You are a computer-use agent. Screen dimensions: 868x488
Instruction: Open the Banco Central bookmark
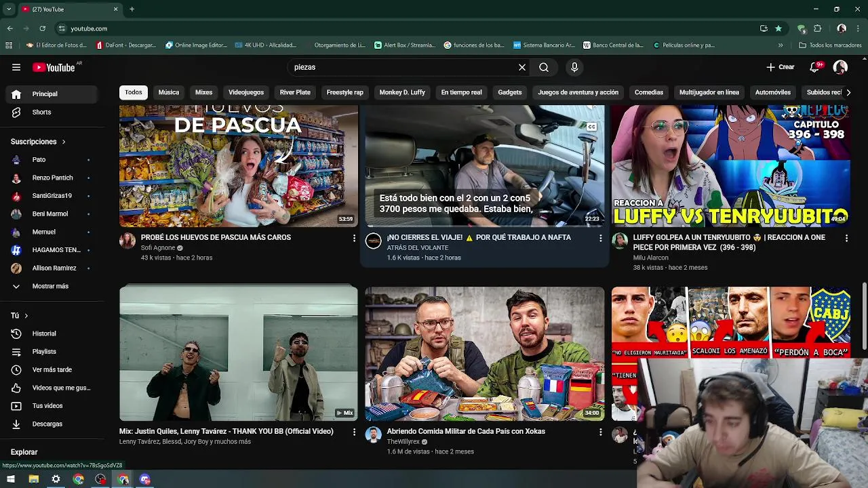tap(613, 45)
